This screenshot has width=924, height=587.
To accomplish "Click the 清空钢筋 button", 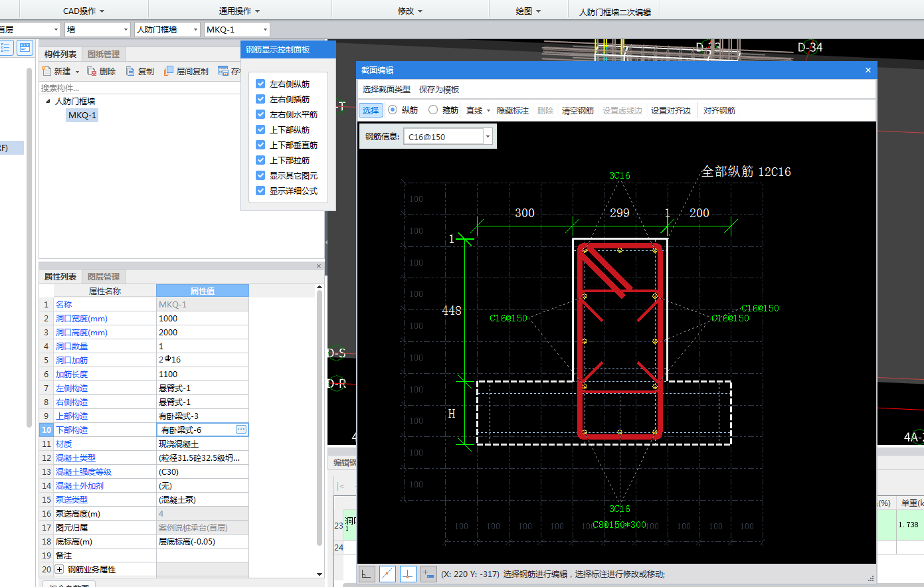I will point(578,111).
